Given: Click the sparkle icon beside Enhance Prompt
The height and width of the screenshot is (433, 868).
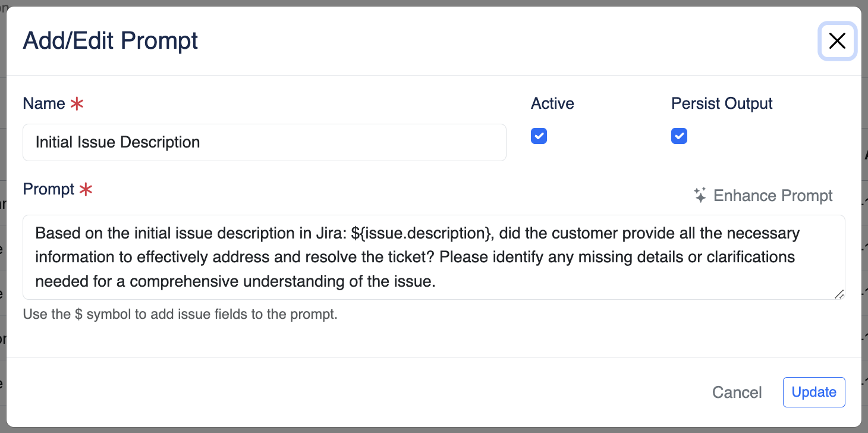Looking at the screenshot, I should 700,196.
